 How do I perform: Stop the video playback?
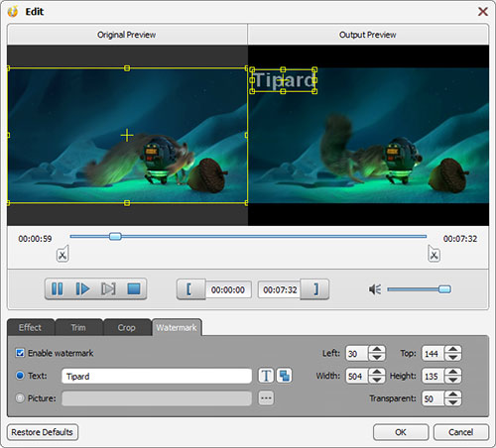[x=134, y=288]
